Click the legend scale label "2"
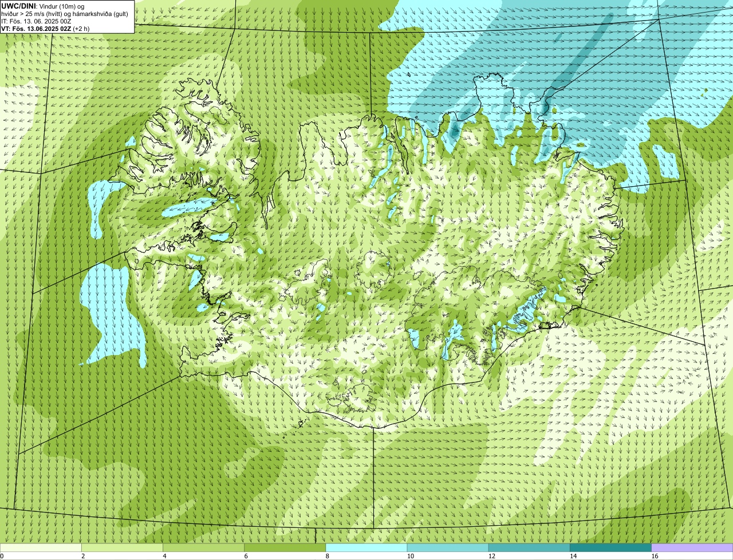 tap(83, 556)
